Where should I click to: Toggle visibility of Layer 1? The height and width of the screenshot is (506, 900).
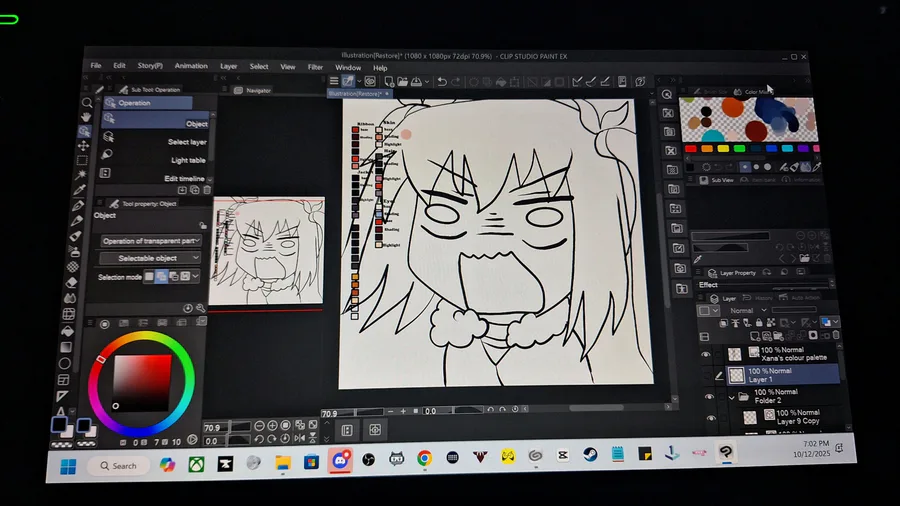tap(708, 376)
